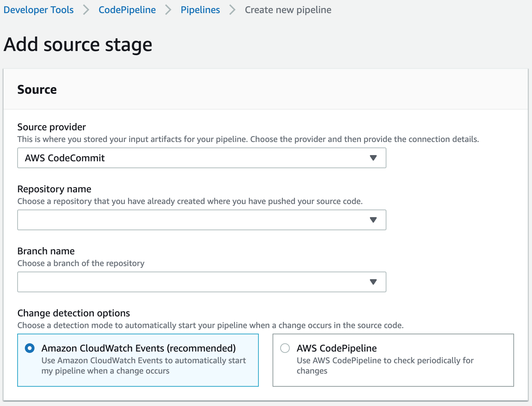Screen dimensions: 532x406
Task: Click the 'Use AWS CodePipeline to check periodically' description
Action: pos(385,366)
